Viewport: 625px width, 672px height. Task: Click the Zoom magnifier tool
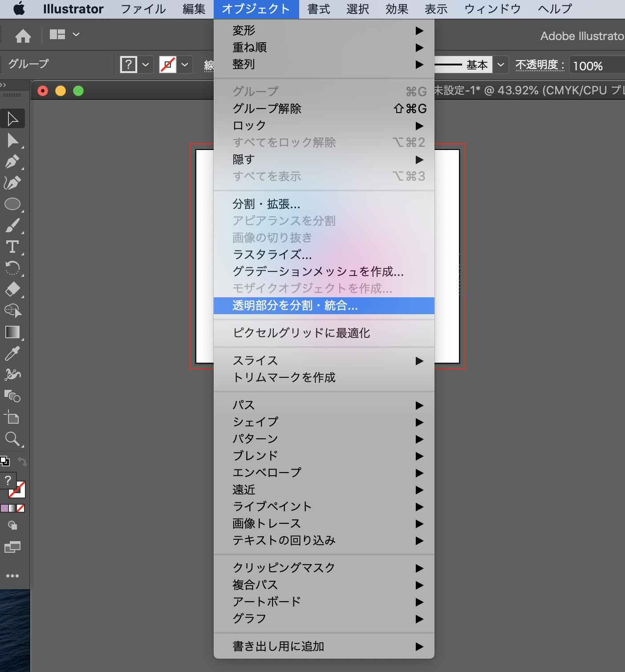pyautogui.click(x=12, y=439)
